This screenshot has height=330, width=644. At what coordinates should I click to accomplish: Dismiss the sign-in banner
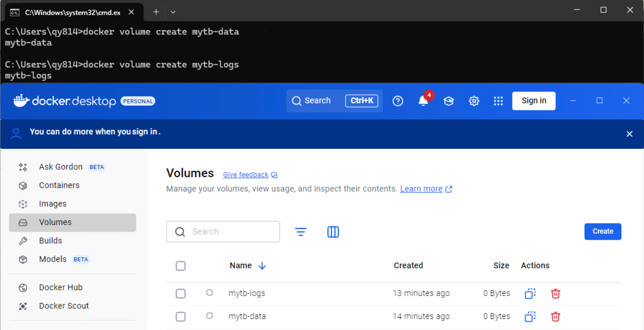(x=629, y=134)
